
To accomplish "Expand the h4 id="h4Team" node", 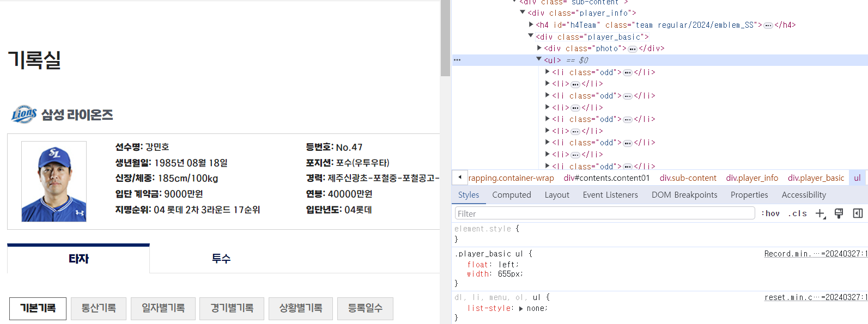I will tap(531, 25).
